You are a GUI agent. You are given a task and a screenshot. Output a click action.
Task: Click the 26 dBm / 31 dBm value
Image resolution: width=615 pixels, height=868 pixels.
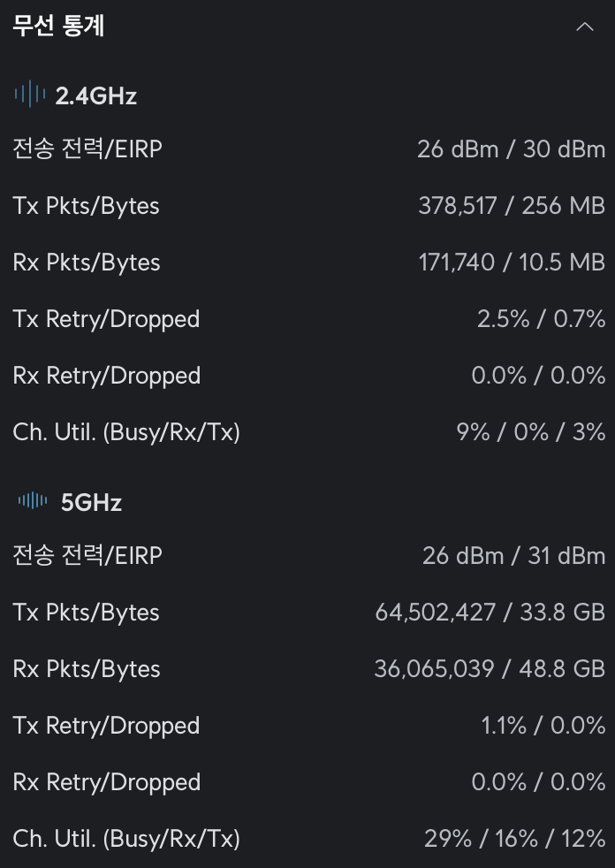[x=513, y=556]
